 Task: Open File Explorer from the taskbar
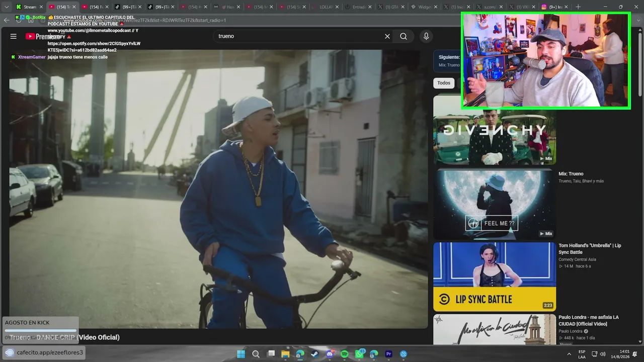285,354
